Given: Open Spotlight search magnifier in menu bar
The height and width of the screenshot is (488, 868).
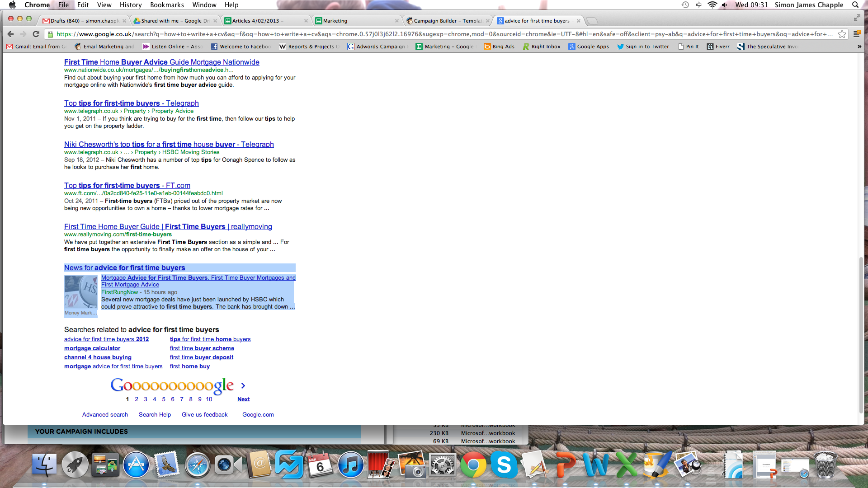Looking at the screenshot, I should [855, 5].
